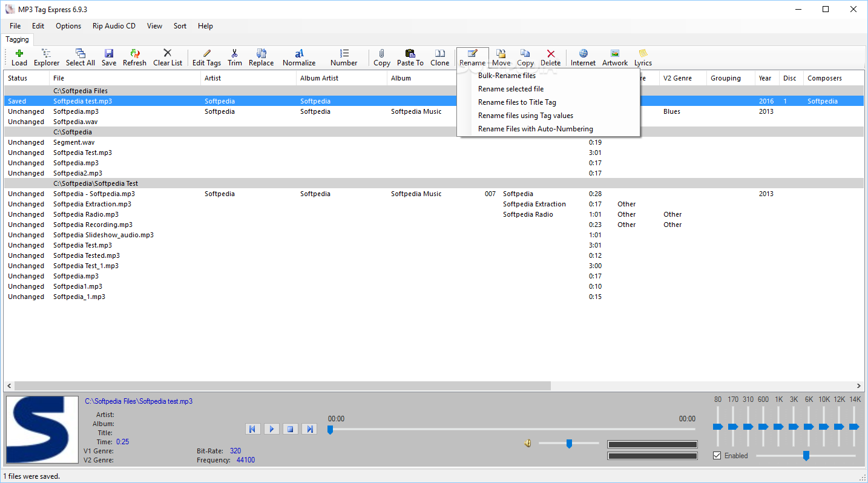This screenshot has width=868, height=483.
Task: Click the red Delete icon
Action: point(551,57)
